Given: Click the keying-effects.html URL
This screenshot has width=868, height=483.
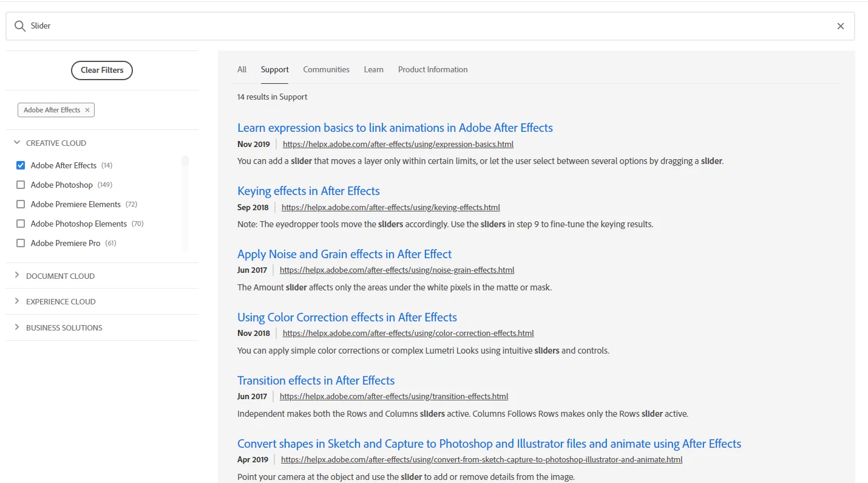Looking at the screenshot, I should click(x=391, y=207).
